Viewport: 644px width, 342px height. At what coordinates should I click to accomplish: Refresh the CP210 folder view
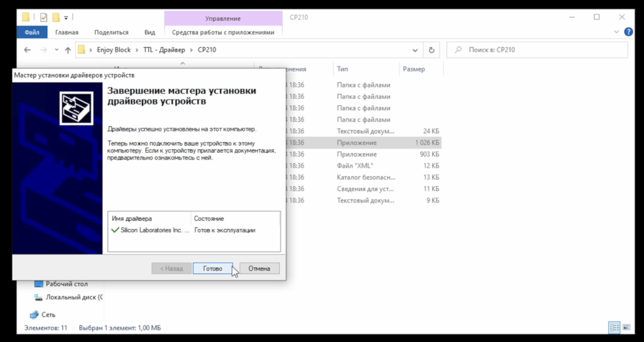click(x=431, y=50)
